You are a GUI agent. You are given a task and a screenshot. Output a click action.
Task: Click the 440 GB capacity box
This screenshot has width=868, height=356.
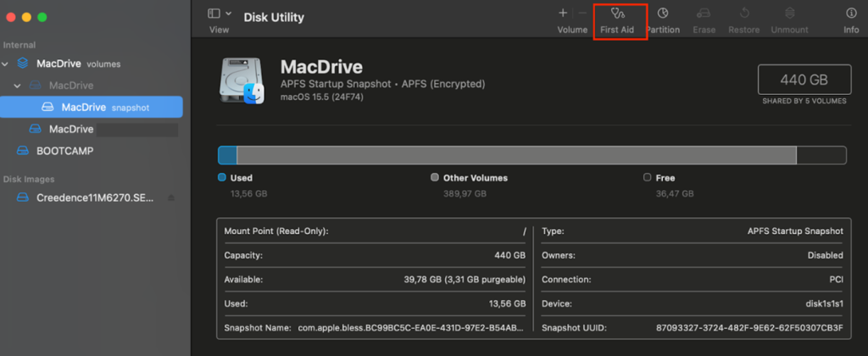click(804, 80)
